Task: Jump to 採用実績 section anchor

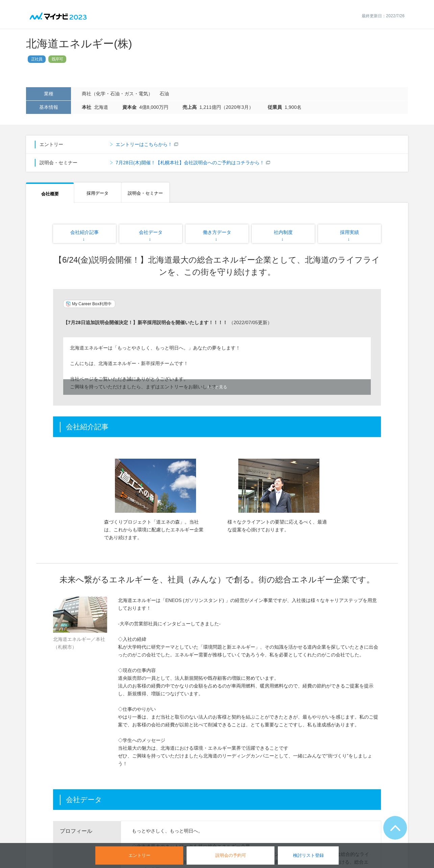Action: pyautogui.click(x=349, y=234)
